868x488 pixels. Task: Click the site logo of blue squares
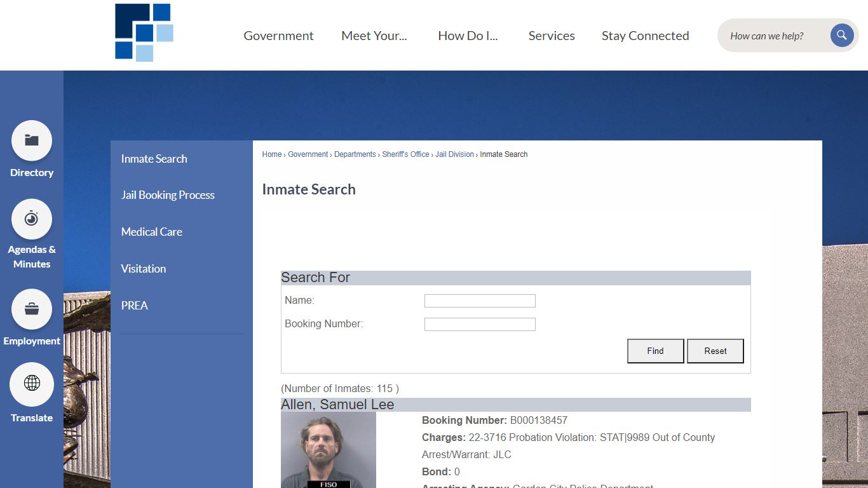click(144, 32)
